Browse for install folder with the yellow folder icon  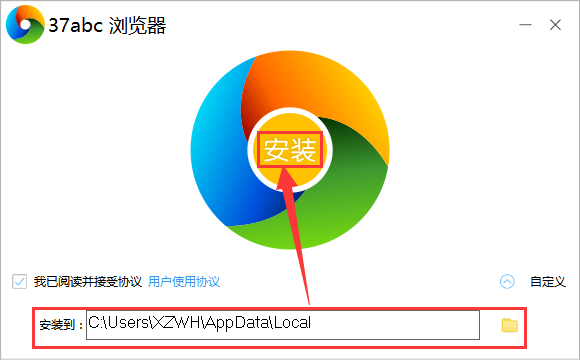[510, 325]
